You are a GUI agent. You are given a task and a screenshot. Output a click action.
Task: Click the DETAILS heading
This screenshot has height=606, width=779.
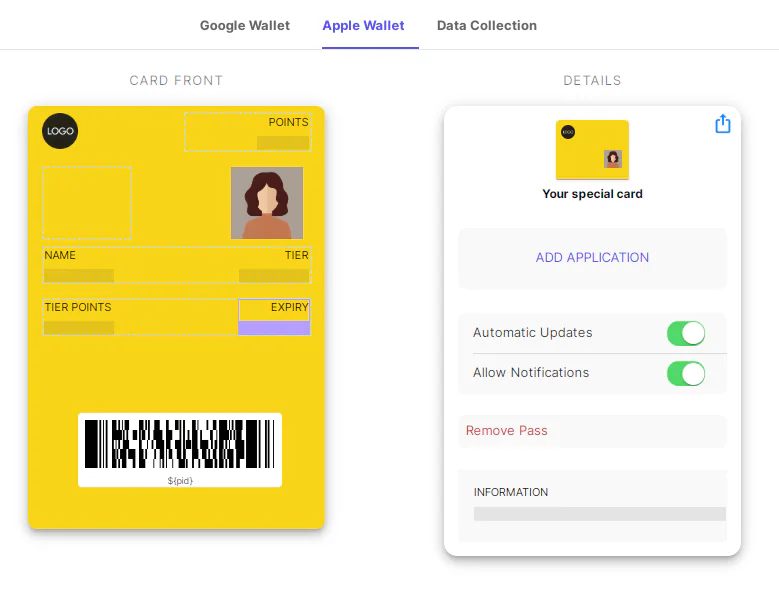coord(592,80)
